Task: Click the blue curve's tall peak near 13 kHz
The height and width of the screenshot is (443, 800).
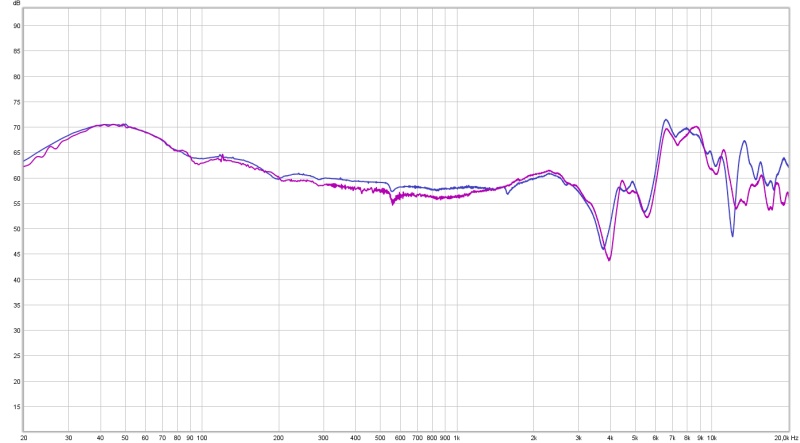Action: pos(744,141)
